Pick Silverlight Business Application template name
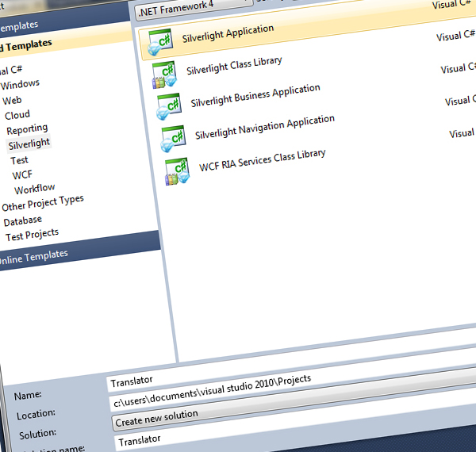The image size is (476, 452). pos(255,96)
